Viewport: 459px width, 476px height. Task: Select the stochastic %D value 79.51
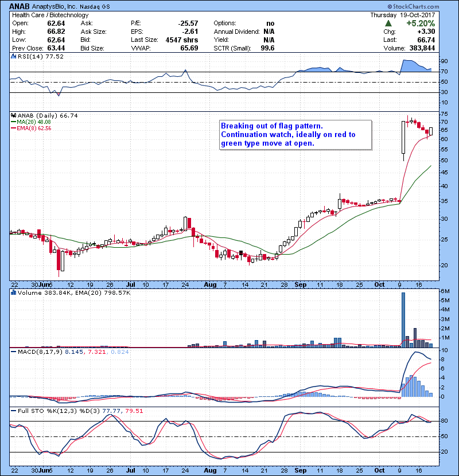(134, 411)
